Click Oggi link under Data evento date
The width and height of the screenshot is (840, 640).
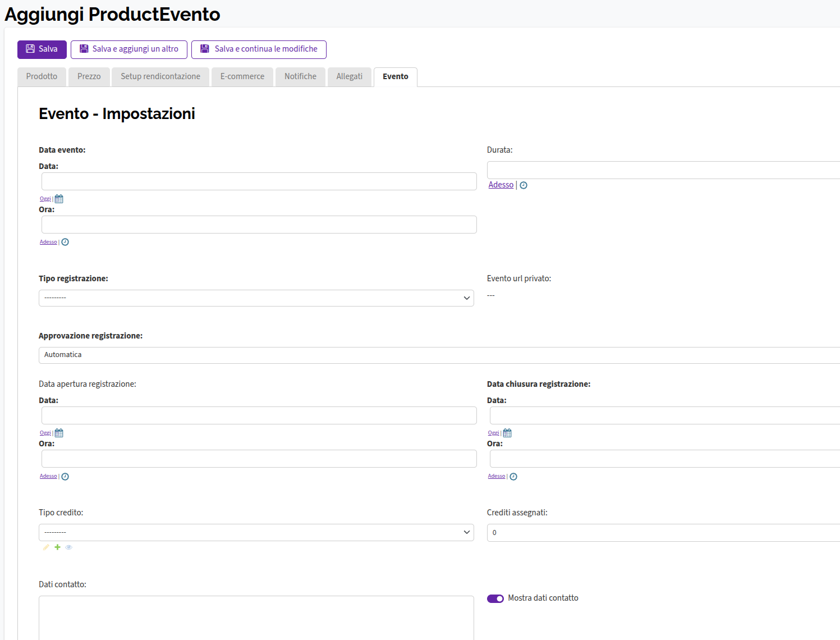(x=45, y=199)
